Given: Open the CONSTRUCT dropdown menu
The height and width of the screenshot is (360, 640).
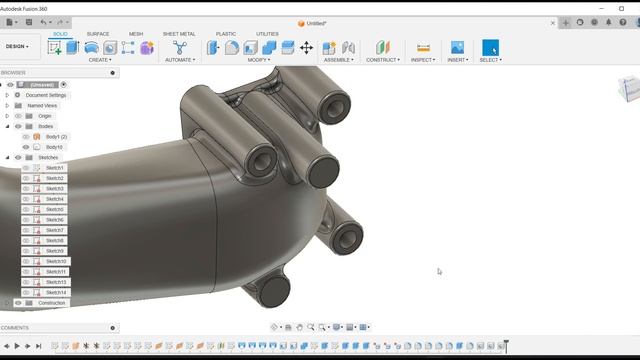Looking at the screenshot, I should pyautogui.click(x=383, y=60).
